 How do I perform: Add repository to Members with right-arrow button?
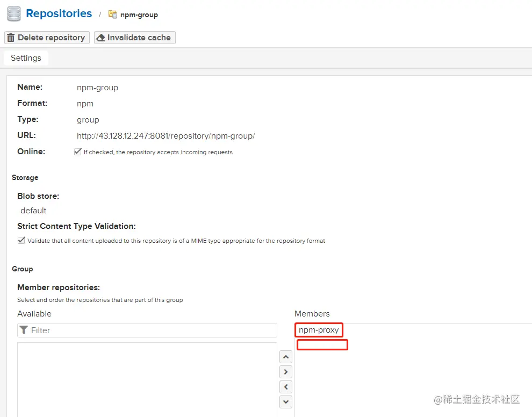point(286,372)
